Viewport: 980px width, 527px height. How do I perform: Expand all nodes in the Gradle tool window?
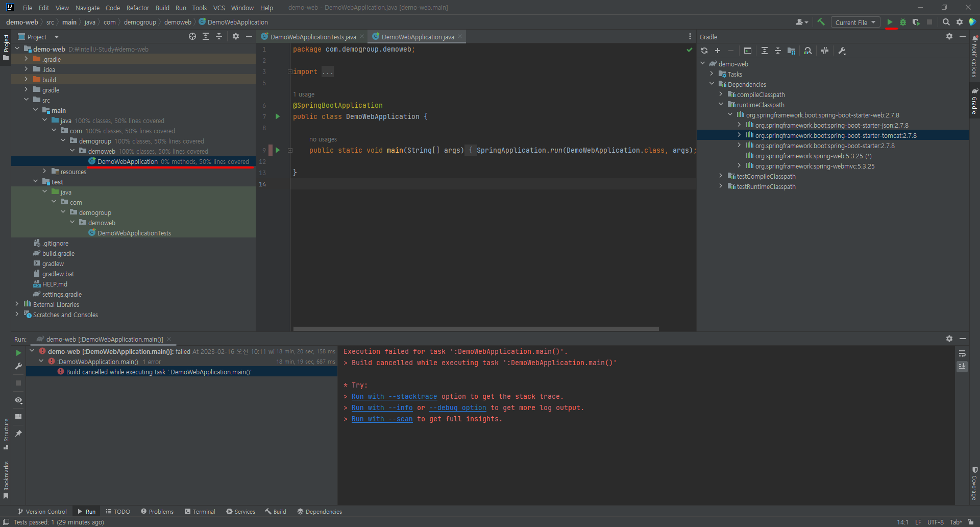tap(765, 51)
